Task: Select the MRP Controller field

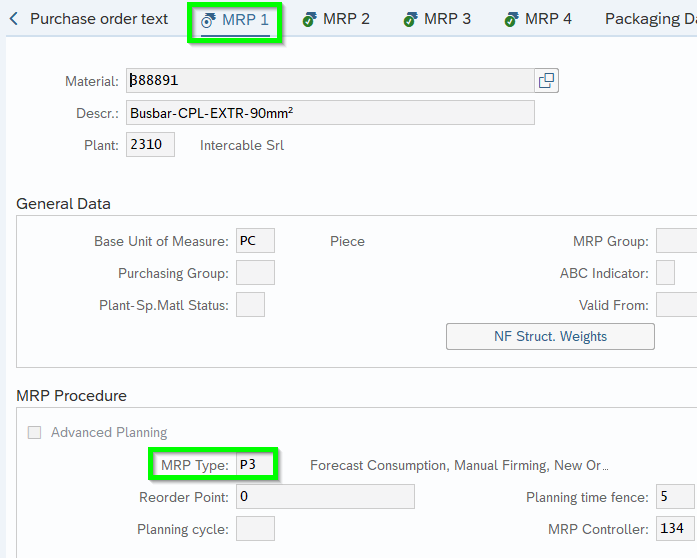Action: [x=675, y=529]
